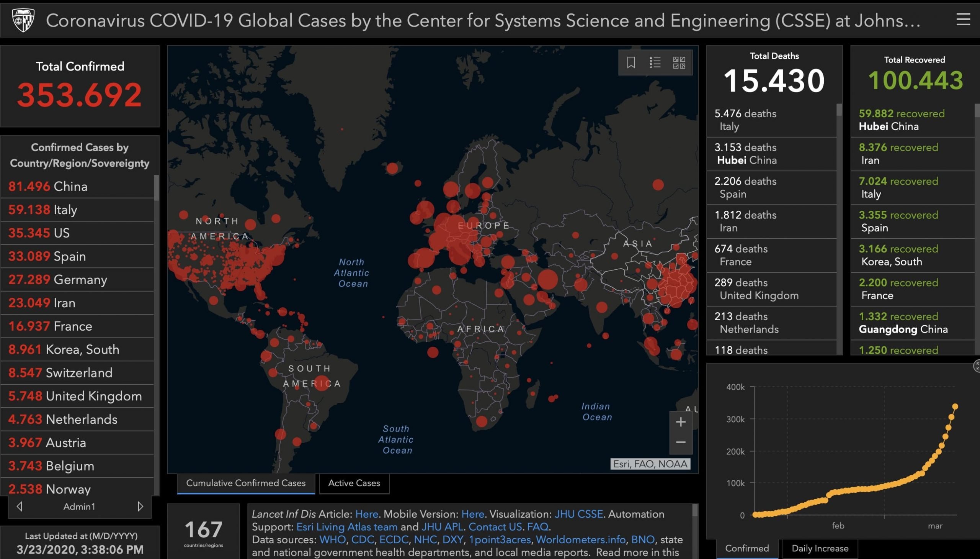Screen dimensions: 980x559
Task: Click '59.882 recovered Hubei China' entry
Action: tap(913, 120)
